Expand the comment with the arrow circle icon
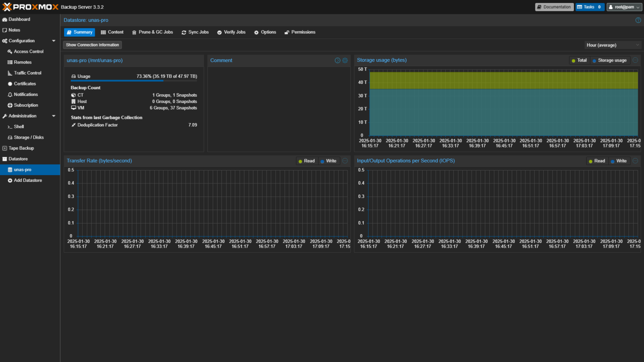This screenshot has width=644, height=362. pyautogui.click(x=337, y=60)
